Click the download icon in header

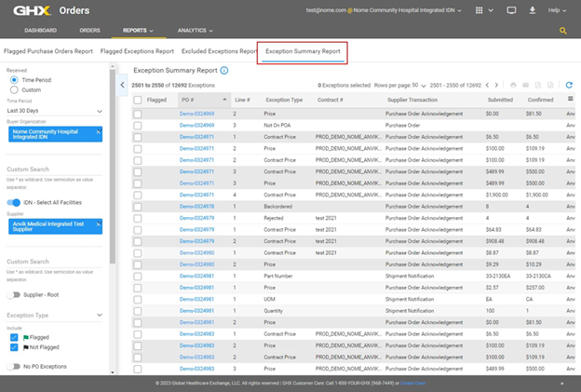pos(532,10)
